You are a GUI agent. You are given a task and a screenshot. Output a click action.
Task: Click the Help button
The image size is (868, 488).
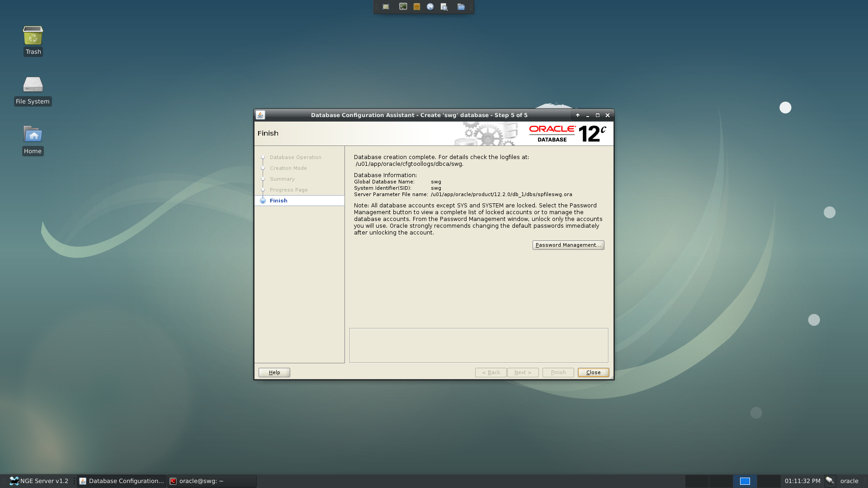point(274,372)
